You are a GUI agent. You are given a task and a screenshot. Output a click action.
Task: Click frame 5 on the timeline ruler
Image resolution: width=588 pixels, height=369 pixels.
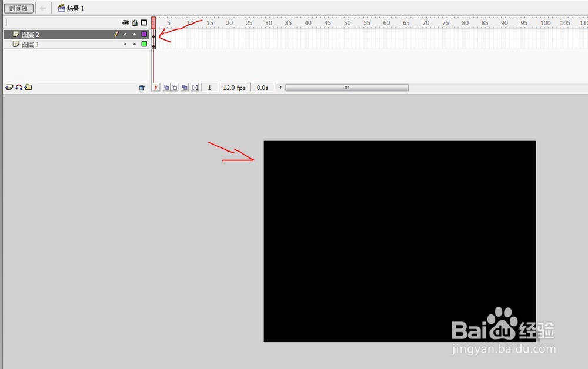pos(169,23)
